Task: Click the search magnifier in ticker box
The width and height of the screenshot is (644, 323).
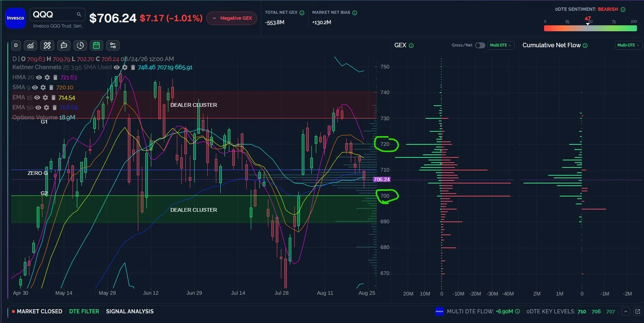Action: pos(79,15)
